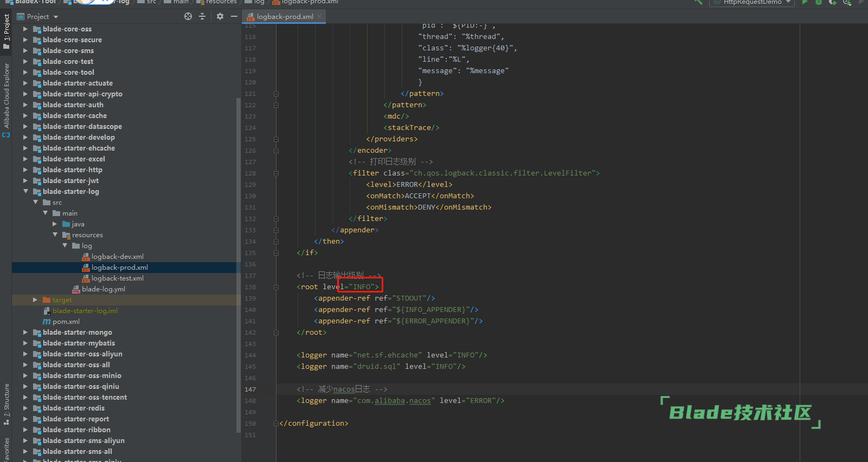The image size is (868, 462).
Task: Select blade-core-sms module
Action: coord(68,50)
